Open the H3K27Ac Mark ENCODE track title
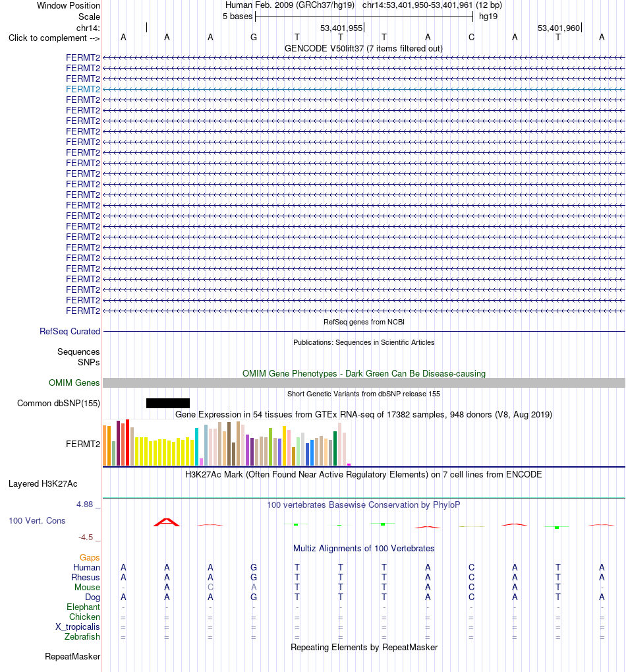 pos(364,474)
